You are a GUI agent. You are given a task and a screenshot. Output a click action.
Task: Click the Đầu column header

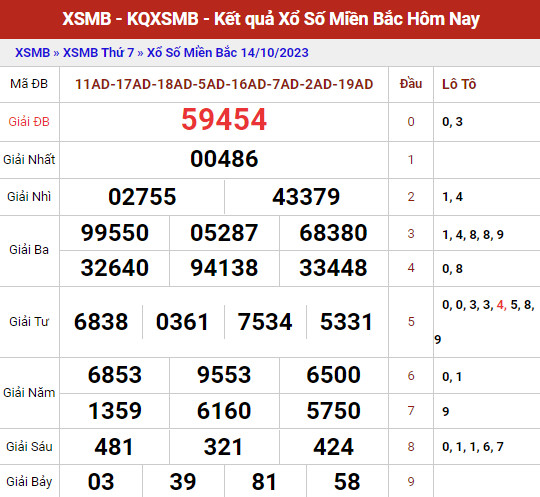tap(411, 84)
